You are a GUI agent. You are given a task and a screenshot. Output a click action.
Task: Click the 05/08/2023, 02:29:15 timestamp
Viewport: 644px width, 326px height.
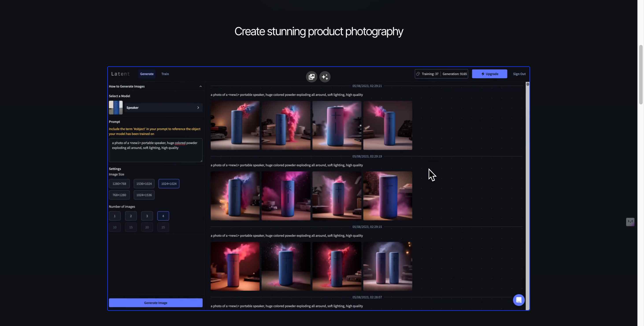tap(367, 227)
